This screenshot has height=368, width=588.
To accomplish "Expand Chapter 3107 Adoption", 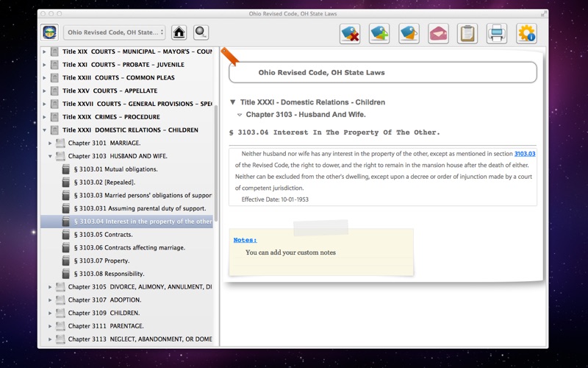I will [x=50, y=300].
